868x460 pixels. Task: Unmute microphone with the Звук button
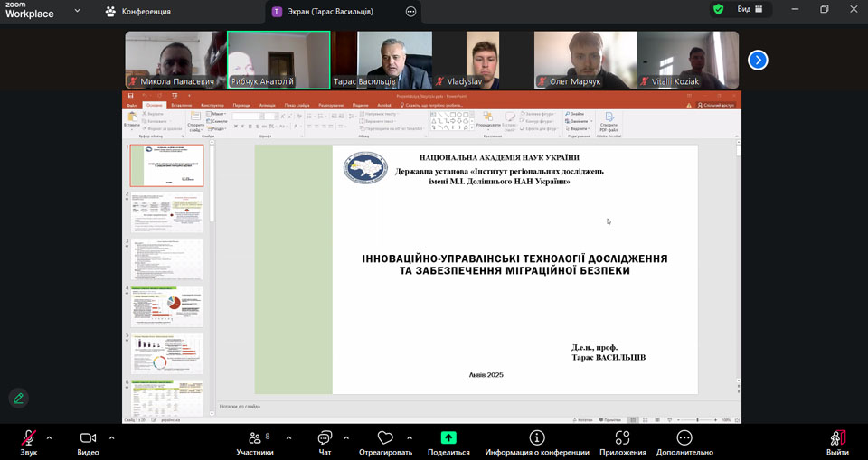coord(29,438)
